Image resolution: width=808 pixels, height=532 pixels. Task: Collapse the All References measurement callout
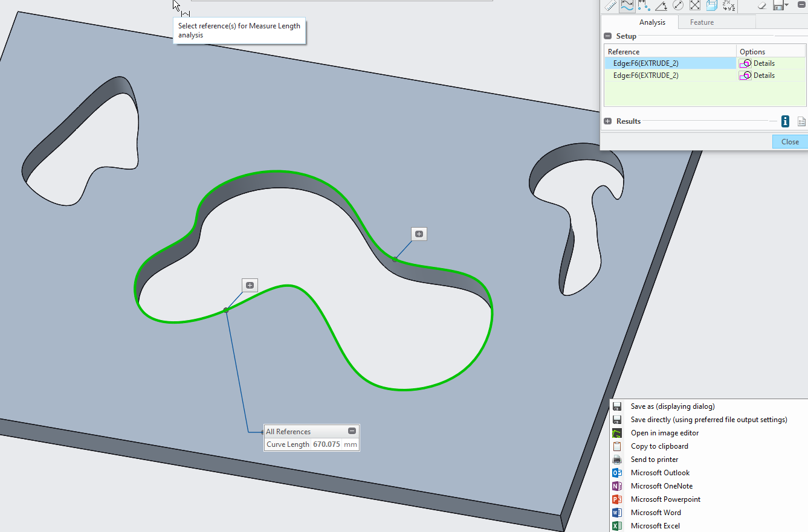(352, 431)
